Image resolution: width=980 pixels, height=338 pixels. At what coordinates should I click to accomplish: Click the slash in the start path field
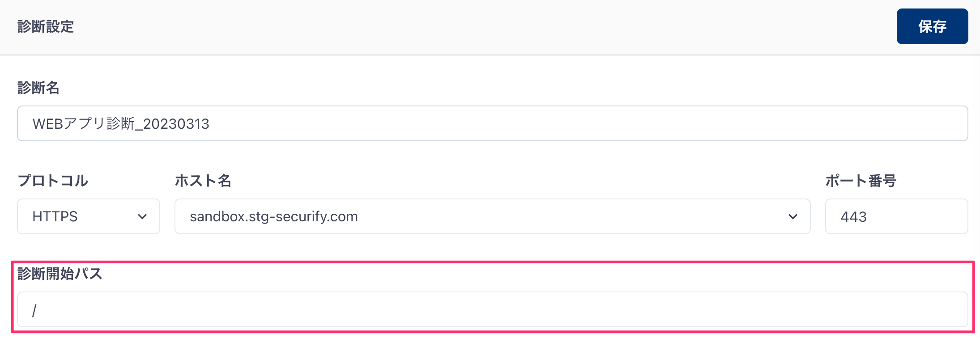coord(34,310)
